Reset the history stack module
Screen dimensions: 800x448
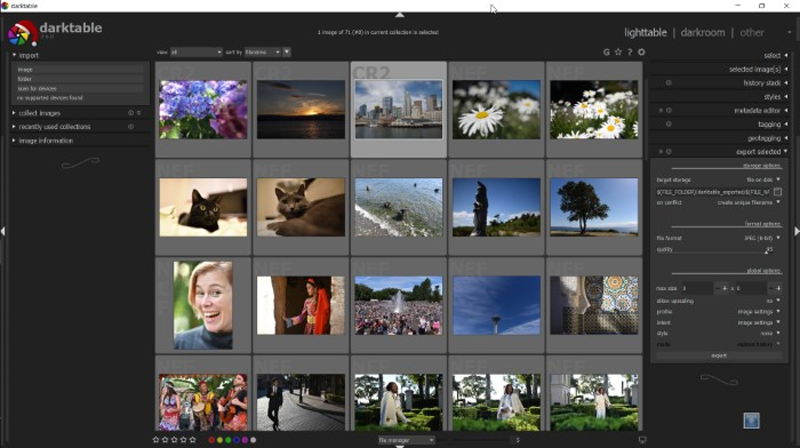click(668, 83)
